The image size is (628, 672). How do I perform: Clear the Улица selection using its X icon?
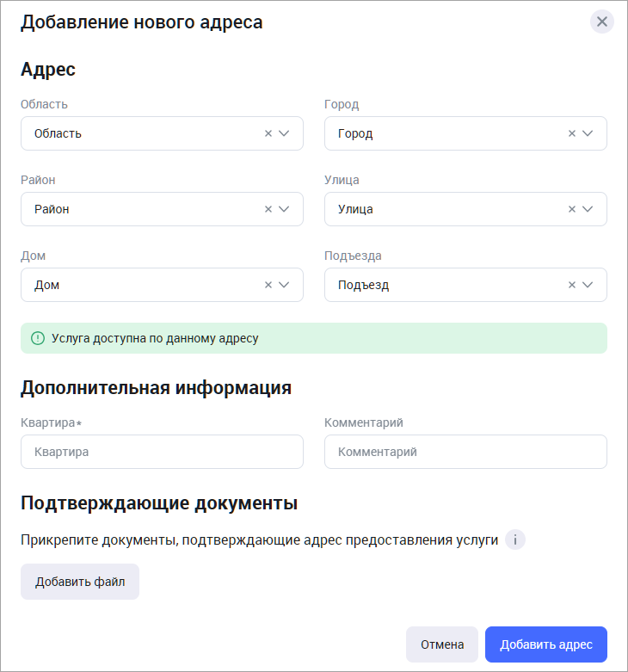tap(572, 209)
